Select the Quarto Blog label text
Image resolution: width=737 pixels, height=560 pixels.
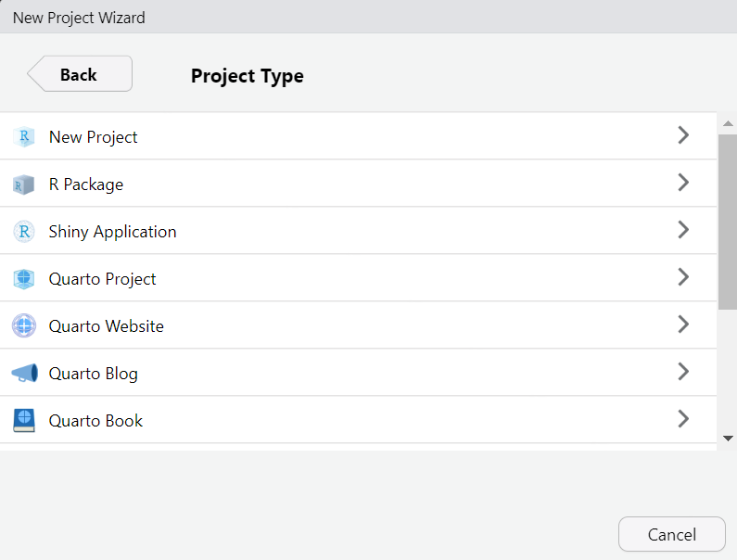[93, 374]
